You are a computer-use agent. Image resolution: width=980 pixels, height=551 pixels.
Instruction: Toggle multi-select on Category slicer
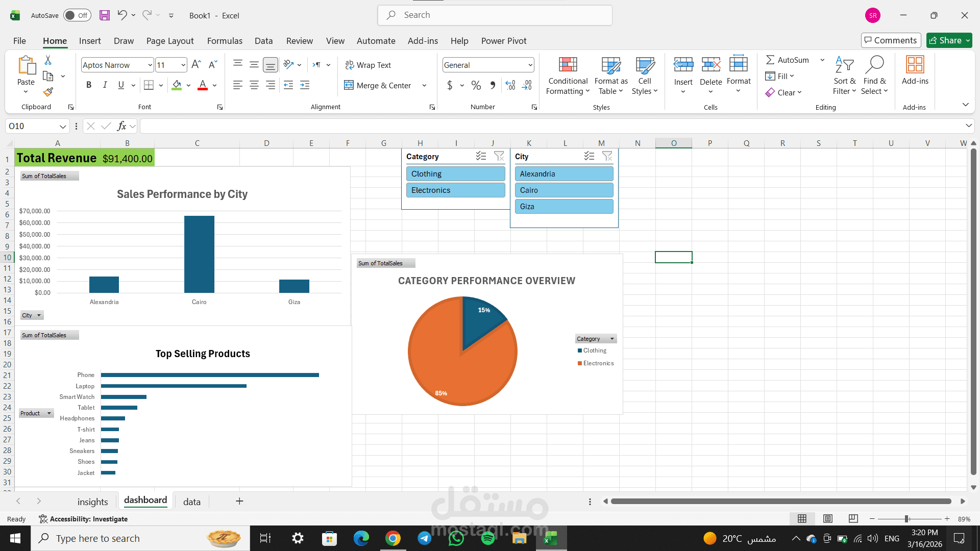481,156
